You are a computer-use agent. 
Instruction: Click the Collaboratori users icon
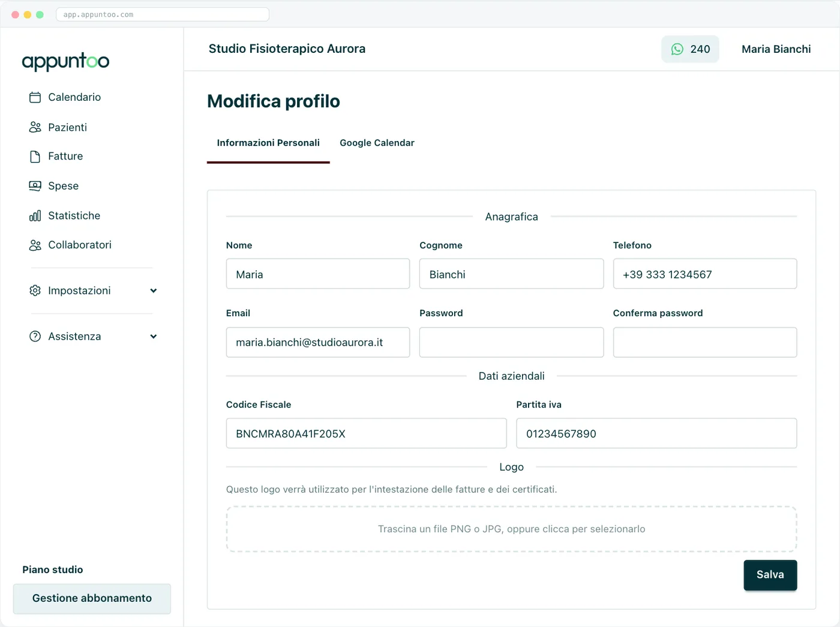point(35,245)
